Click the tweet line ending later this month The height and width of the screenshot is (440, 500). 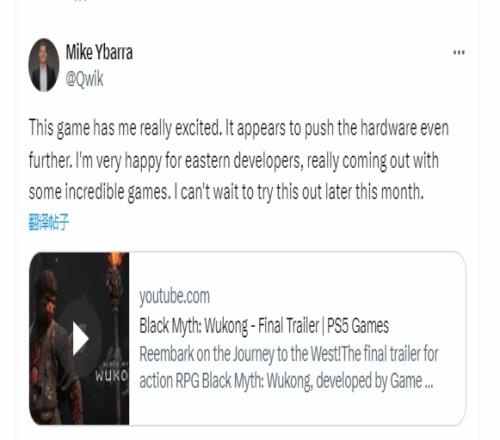[226, 192]
